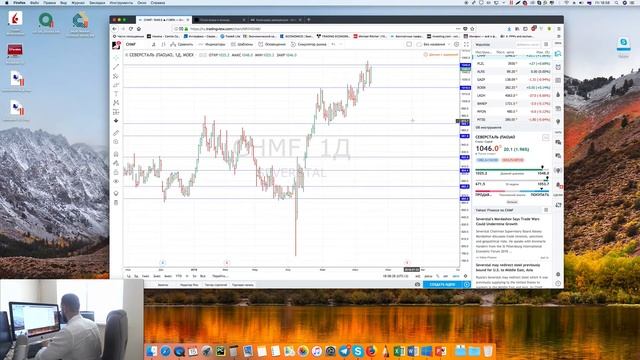
Task: Open the Файл menu in the menu bar
Action: [35, 2]
